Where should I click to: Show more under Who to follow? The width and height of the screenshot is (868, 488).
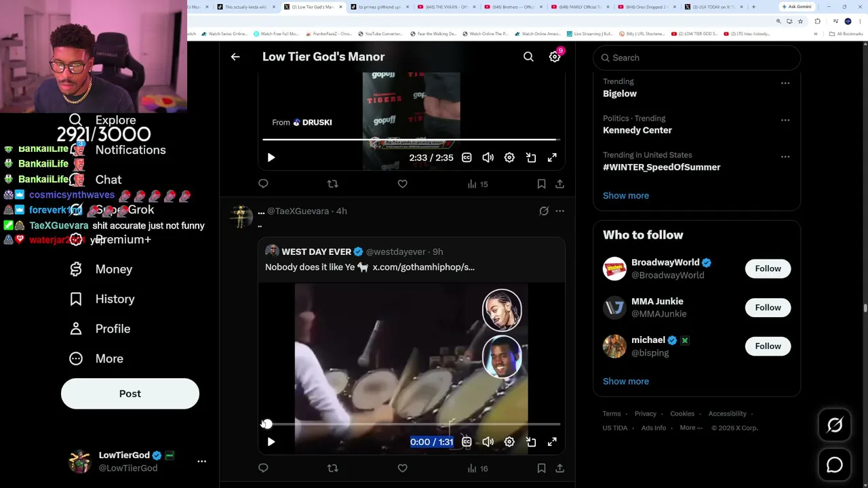point(626,381)
